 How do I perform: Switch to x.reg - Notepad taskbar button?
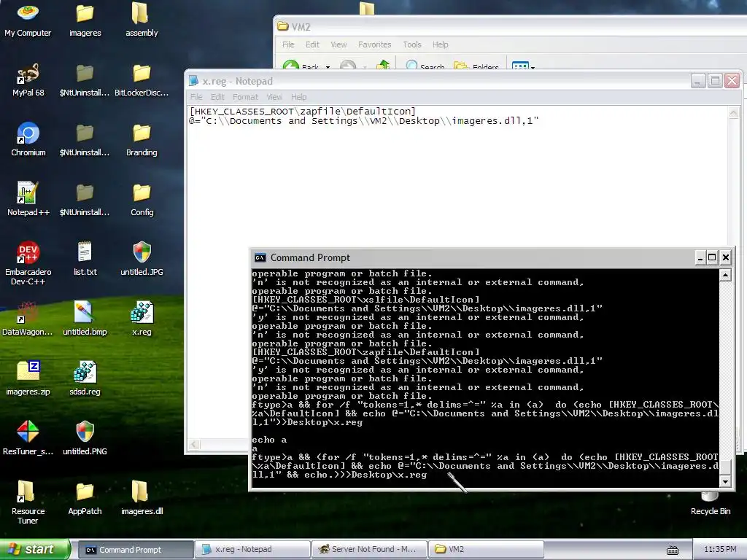click(x=252, y=550)
